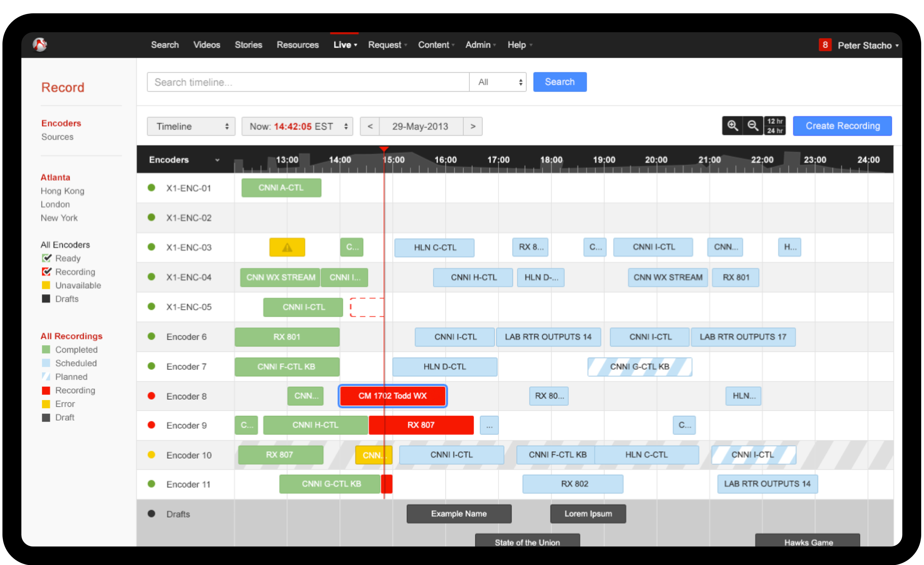Go to the Videos nav item
This screenshot has width=924, height=565.
point(206,45)
